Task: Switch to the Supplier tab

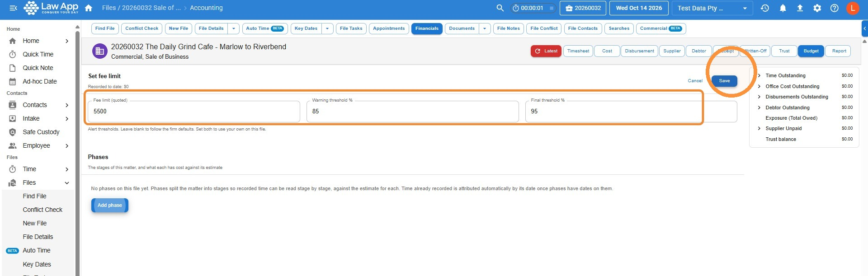Action: point(672,51)
